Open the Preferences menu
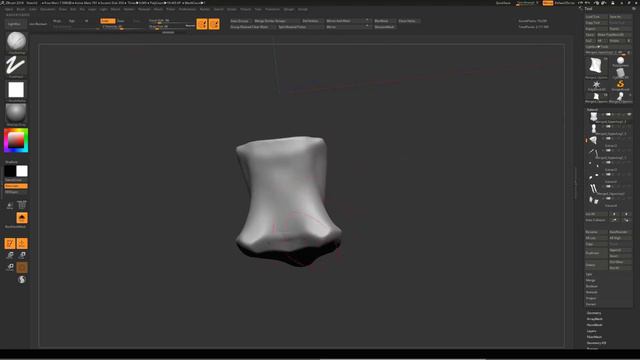 pos(188,9)
